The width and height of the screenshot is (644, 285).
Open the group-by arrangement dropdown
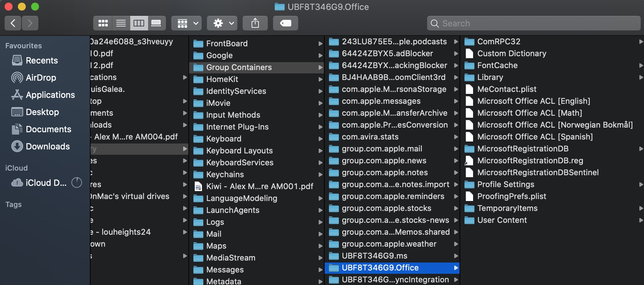(x=186, y=23)
